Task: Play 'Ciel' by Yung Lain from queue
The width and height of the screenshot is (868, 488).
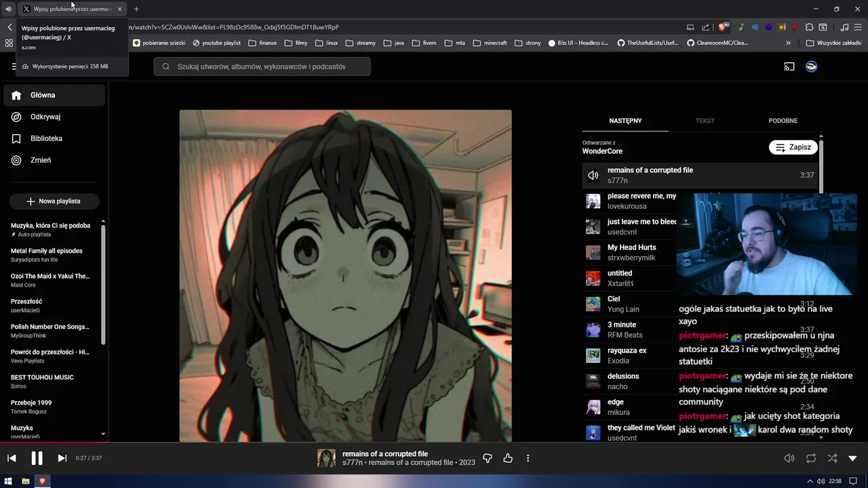Action: [631, 304]
